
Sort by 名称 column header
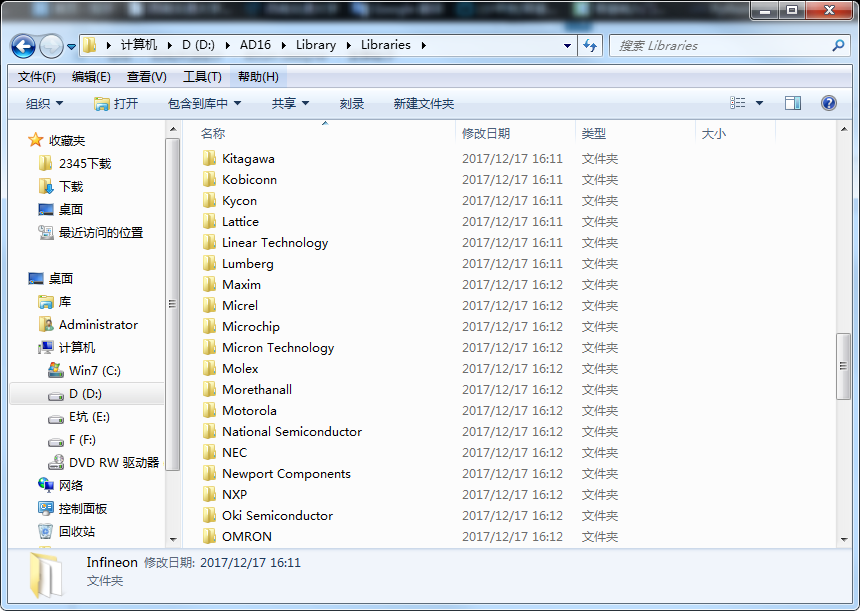[x=213, y=133]
